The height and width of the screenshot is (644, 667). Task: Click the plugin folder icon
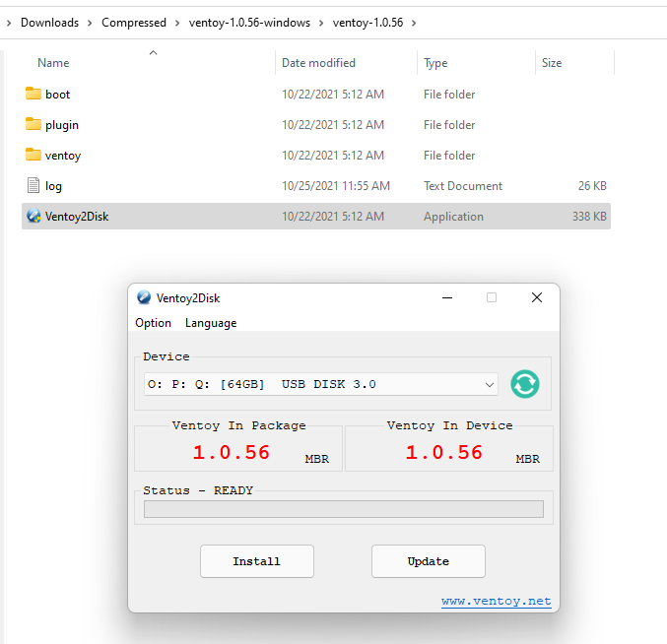33,124
